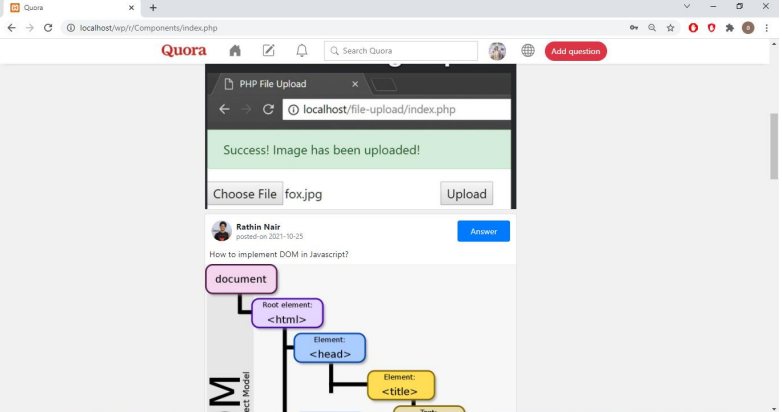
Task: Go forward in browser history
Action: point(30,28)
